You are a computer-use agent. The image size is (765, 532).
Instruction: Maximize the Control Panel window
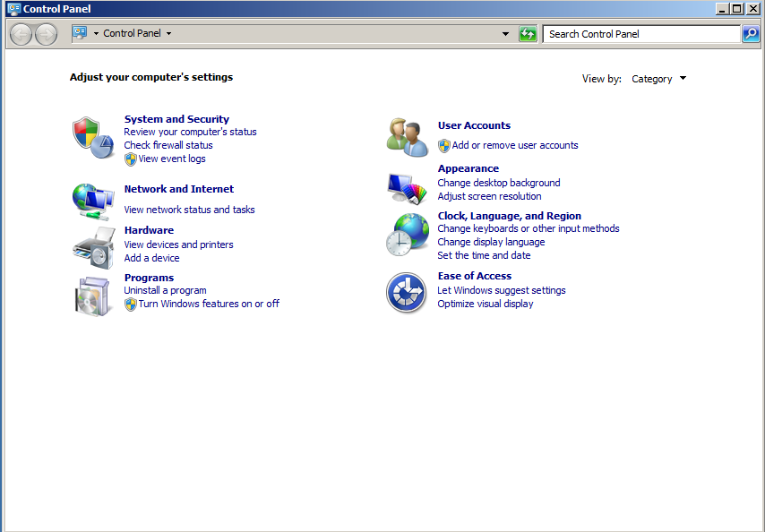click(x=737, y=8)
